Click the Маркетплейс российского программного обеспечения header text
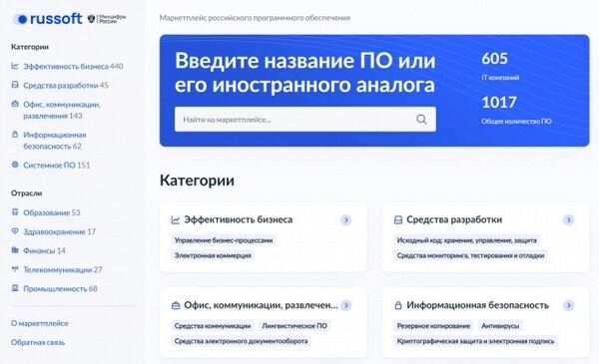599x364 pixels. coord(255,18)
